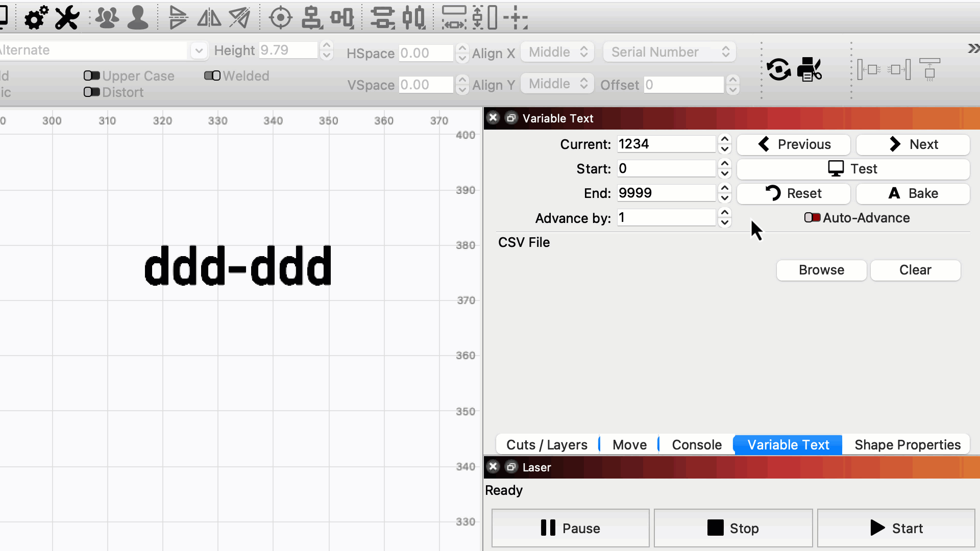The width and height of the screenshot is (980, 551).
Task: Click the Test monitor icon button
Action: point(853,169)
